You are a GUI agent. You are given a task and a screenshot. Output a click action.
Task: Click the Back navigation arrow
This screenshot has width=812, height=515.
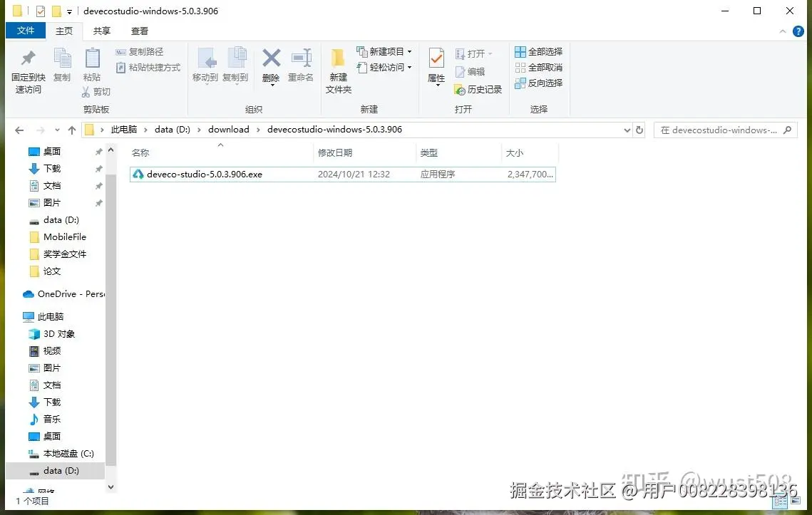pos(19,130)
